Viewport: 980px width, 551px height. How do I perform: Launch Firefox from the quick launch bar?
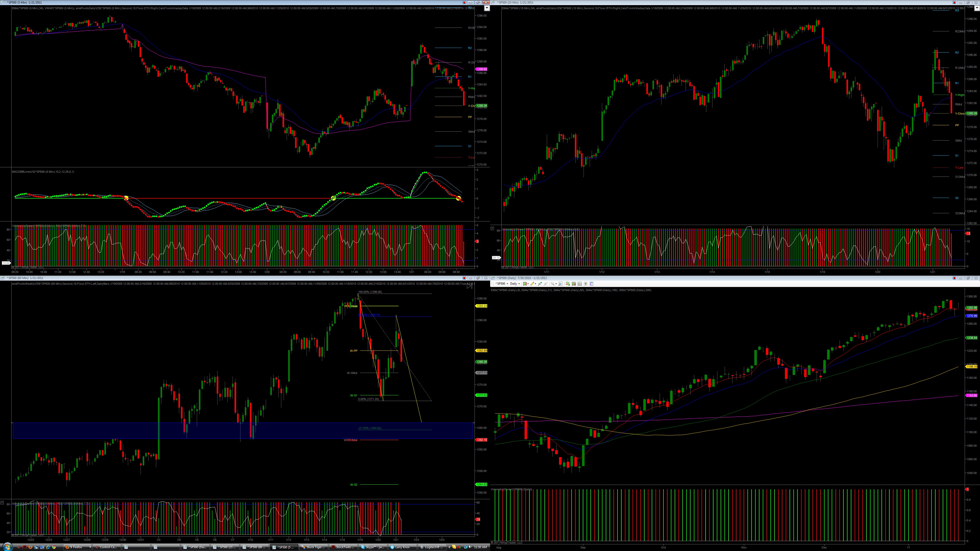[30, 547]
